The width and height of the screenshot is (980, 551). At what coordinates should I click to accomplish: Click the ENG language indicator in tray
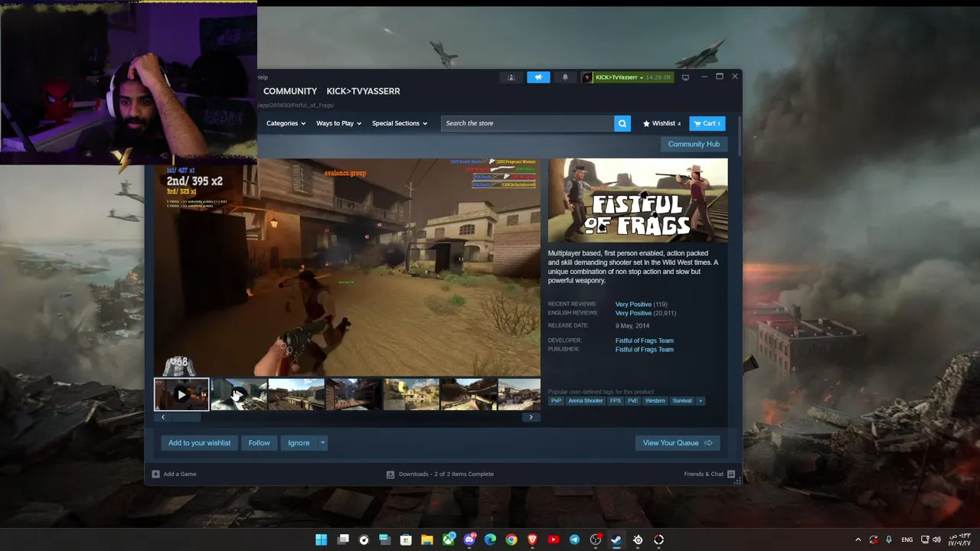pos(907,540)
